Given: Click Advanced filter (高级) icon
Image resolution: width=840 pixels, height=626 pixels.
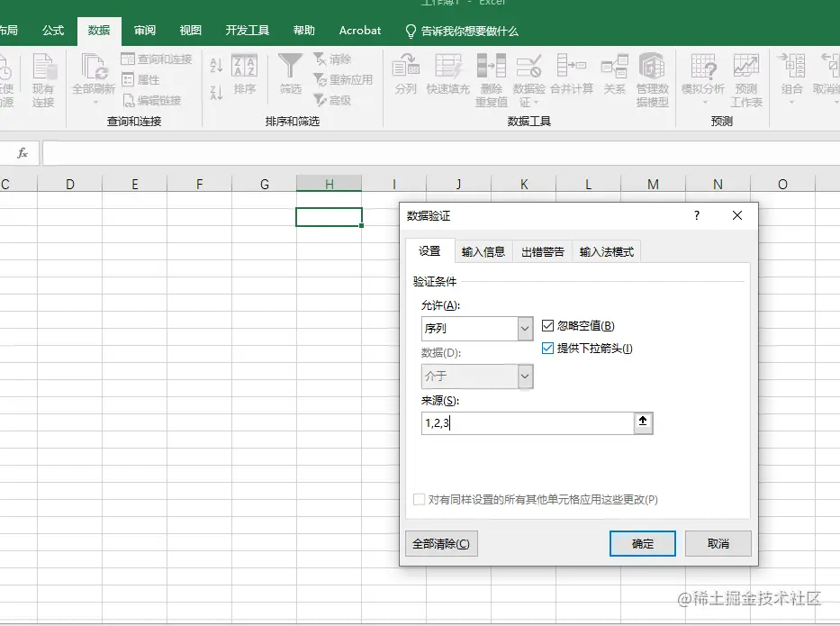Looking at the screenshot, I should (x=332, y=100).
